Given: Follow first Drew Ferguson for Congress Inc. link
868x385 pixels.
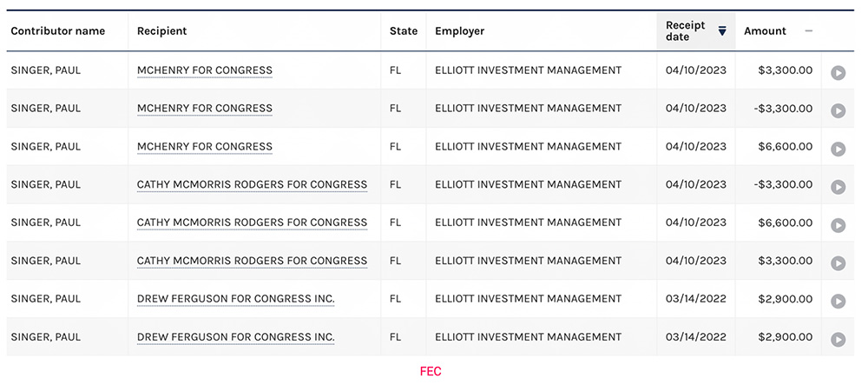Looking at the screenshot, I should tap(235, 299).
